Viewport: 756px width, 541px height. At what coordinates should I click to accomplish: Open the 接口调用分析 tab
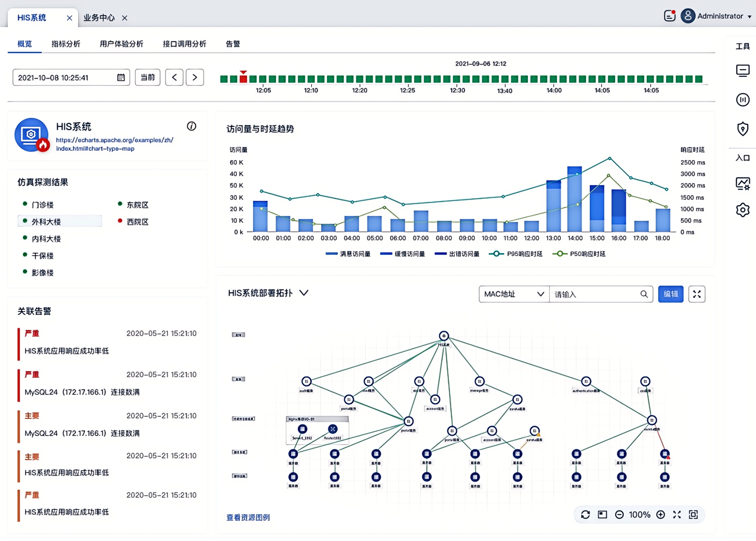pos(184,44)
